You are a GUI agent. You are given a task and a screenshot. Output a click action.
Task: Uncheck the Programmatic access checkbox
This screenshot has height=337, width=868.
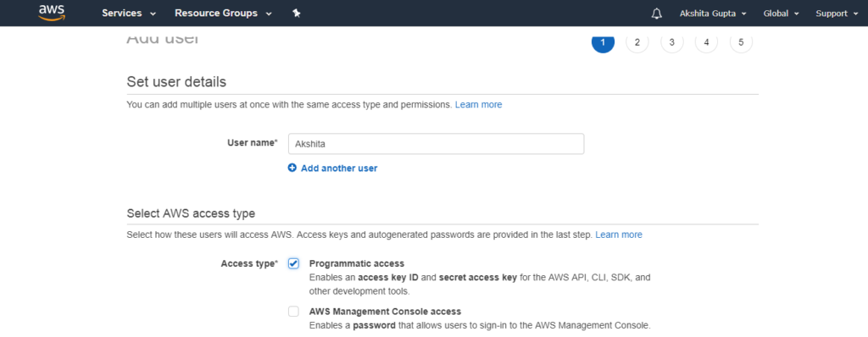(x=293, y=264)
